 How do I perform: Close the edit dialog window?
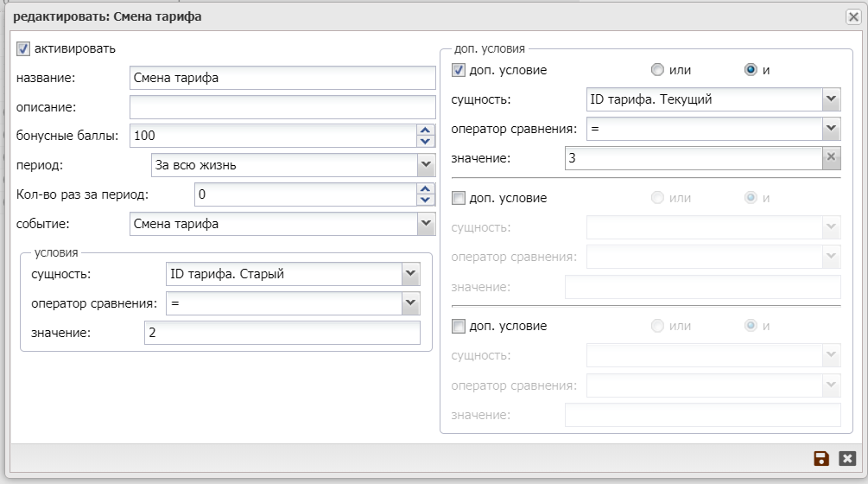[852, 16]
